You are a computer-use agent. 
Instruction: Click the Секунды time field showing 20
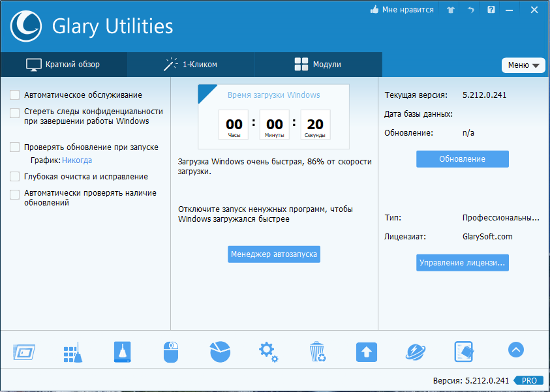(314, 124)
